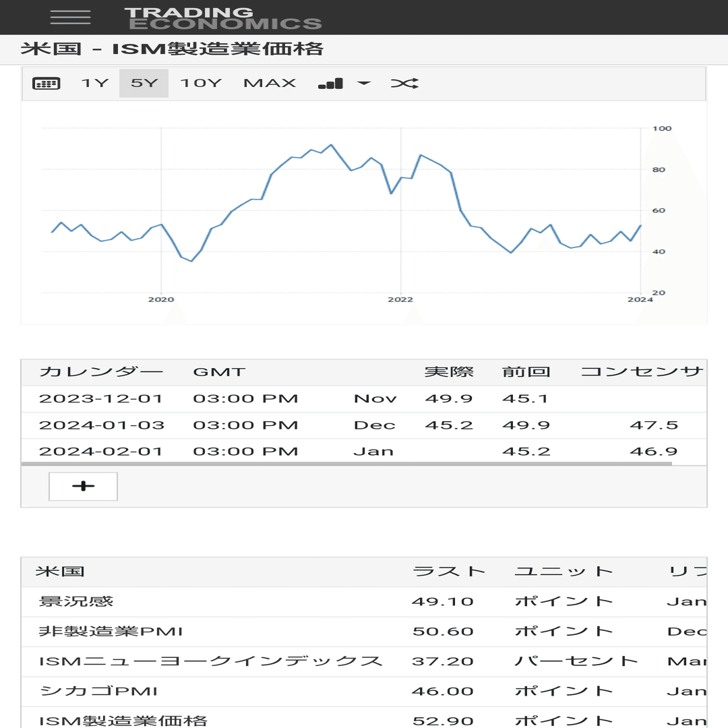The image size is (728, 728).
Task: Click the chart line near 2022 peak
Action: pos(421,155)
